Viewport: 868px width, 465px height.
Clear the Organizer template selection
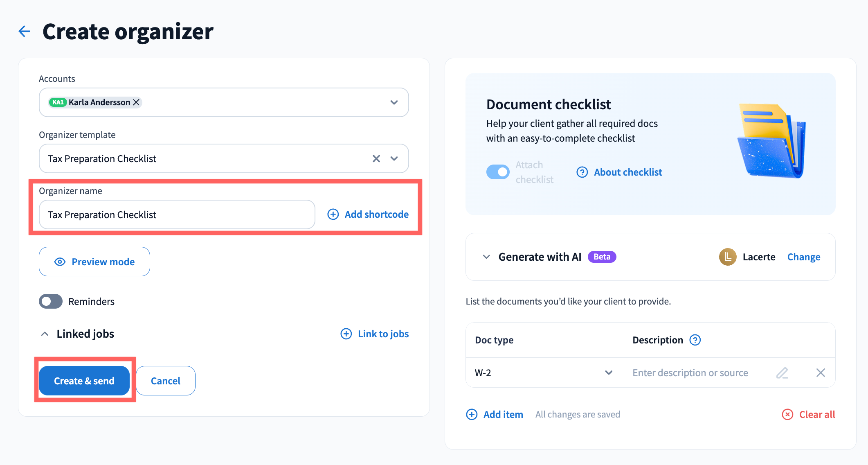point(376,159)
